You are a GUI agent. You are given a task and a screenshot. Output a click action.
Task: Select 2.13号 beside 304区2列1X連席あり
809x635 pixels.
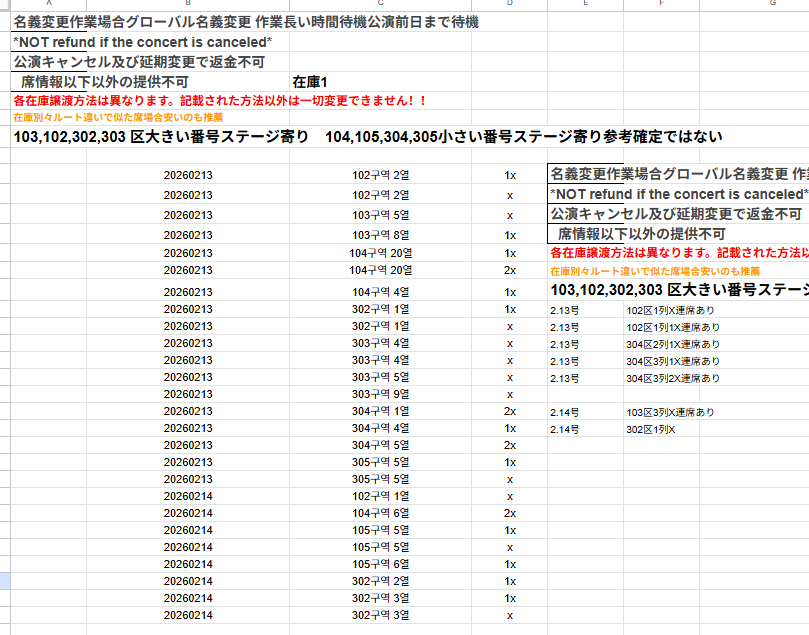[564, 345]
